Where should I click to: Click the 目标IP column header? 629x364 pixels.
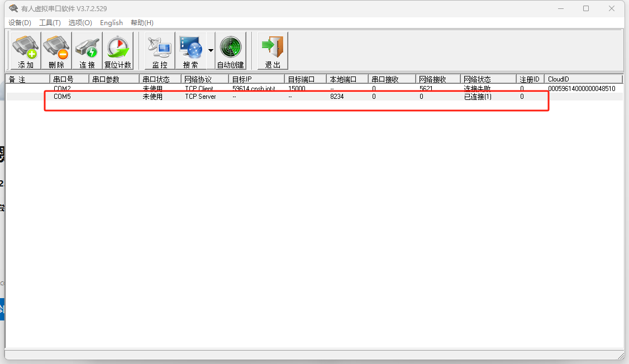(256, 79)
